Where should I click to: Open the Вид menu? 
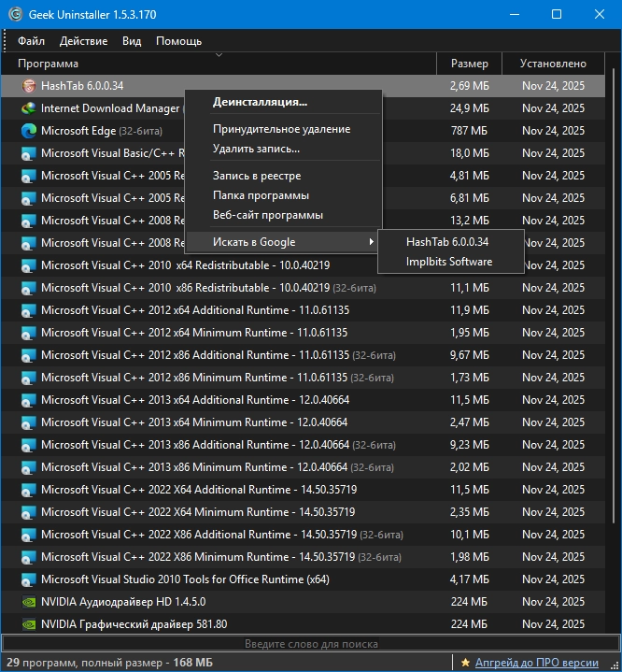coord(132,41)
